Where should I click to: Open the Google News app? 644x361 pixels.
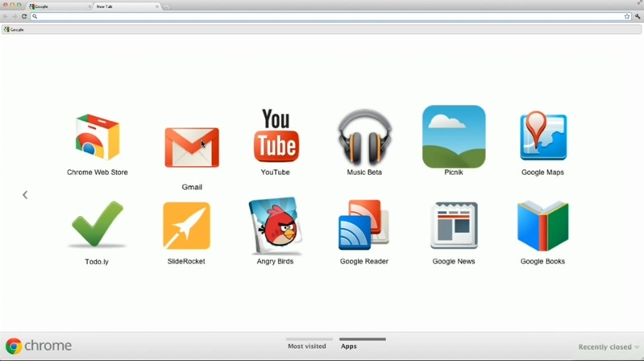coord(454,225)
